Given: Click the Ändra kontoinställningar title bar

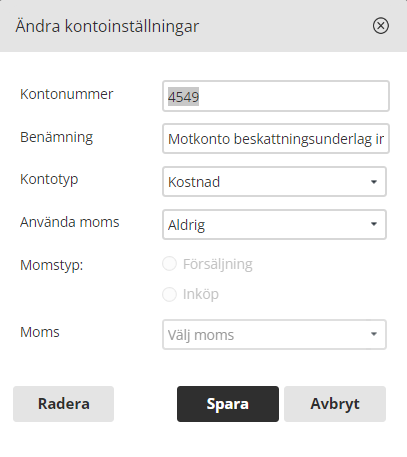Looking at the screenshot, I should coord(203,26).
